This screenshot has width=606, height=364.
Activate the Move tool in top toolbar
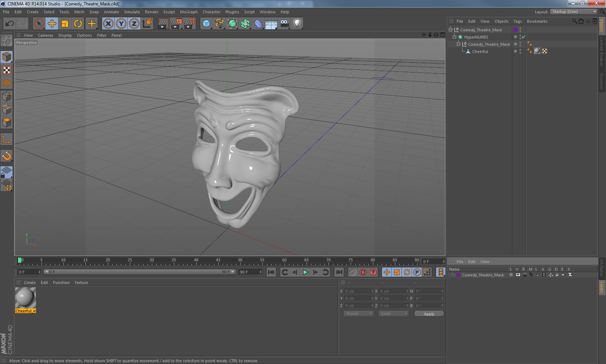tap(52, 24)
